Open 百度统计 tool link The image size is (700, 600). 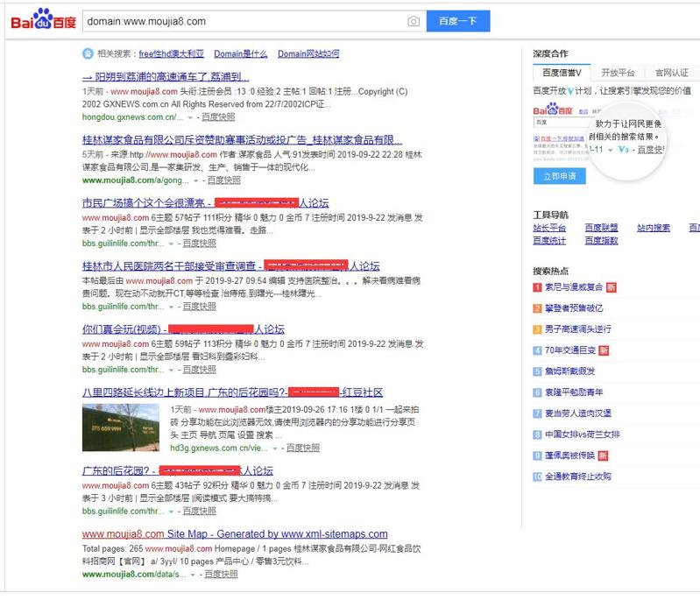coord(549,241)
